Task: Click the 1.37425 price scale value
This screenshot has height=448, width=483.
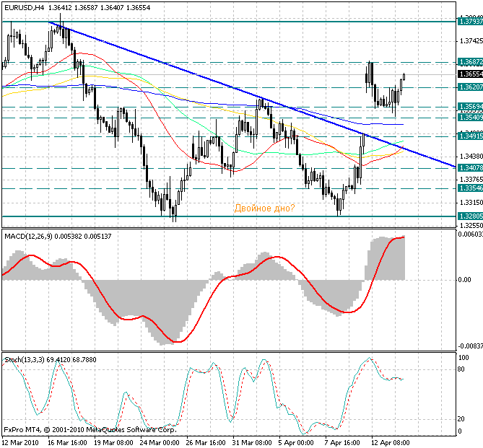Action: point(471,41)
